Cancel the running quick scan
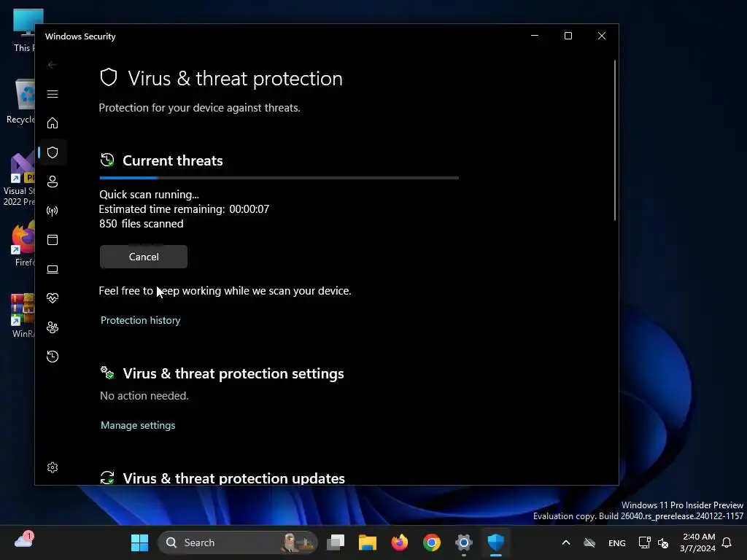The width and height of the screenshot is (747, 560). pos(144,257)
